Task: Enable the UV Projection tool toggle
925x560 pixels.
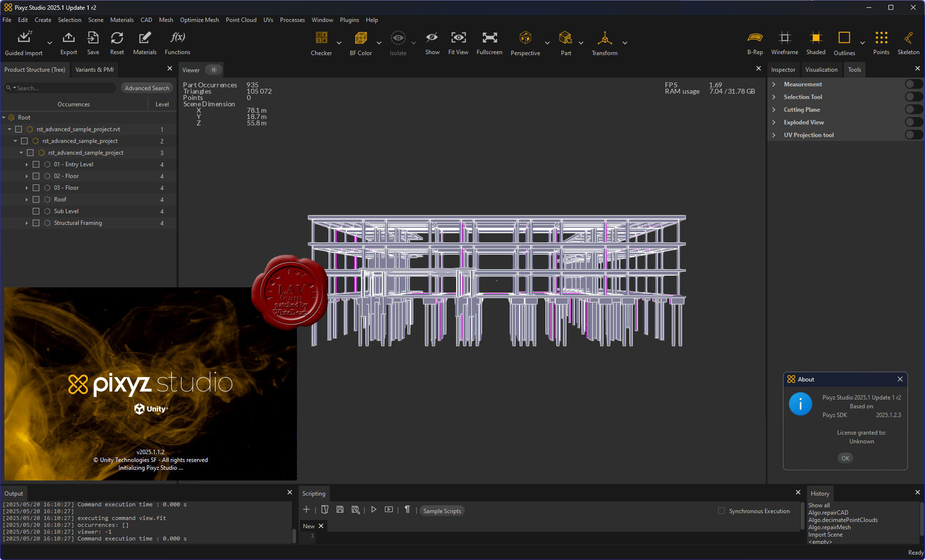Action: coord(913,135)
